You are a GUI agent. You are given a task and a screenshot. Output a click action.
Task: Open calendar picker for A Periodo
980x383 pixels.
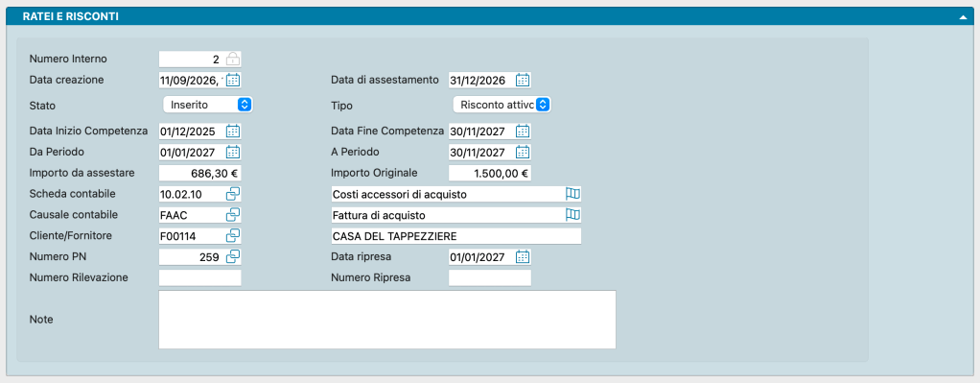pyautogui.click(x=523, y=152)
